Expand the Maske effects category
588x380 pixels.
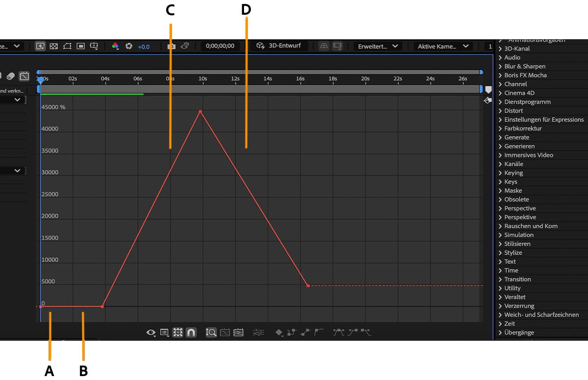pos(501,190)
